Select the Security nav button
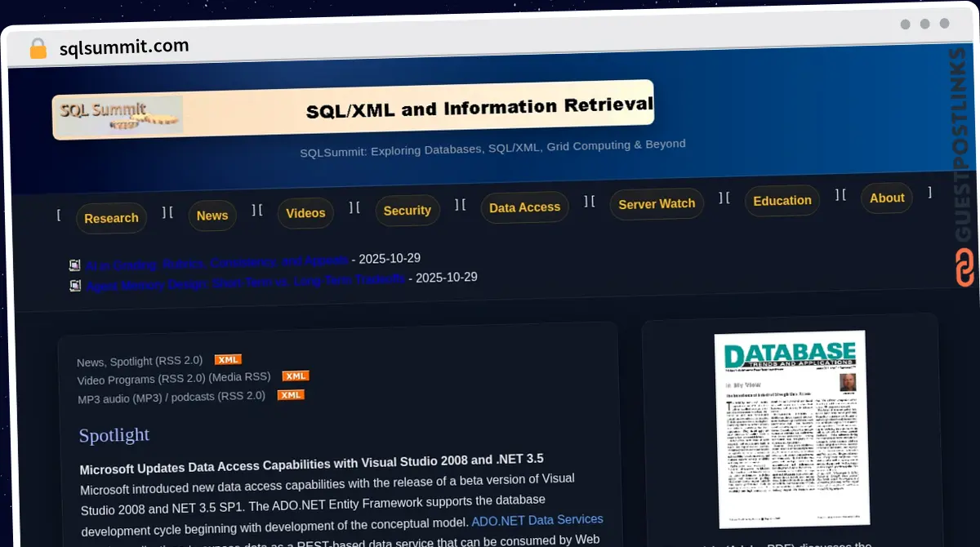This screenshot has height=547, width=980. tap(407, 211)
